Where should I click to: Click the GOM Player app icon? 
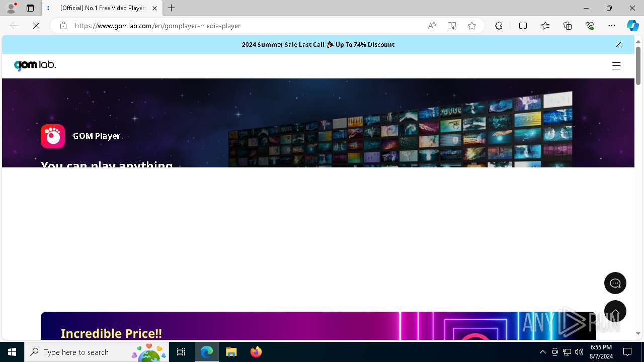(53, 136)
